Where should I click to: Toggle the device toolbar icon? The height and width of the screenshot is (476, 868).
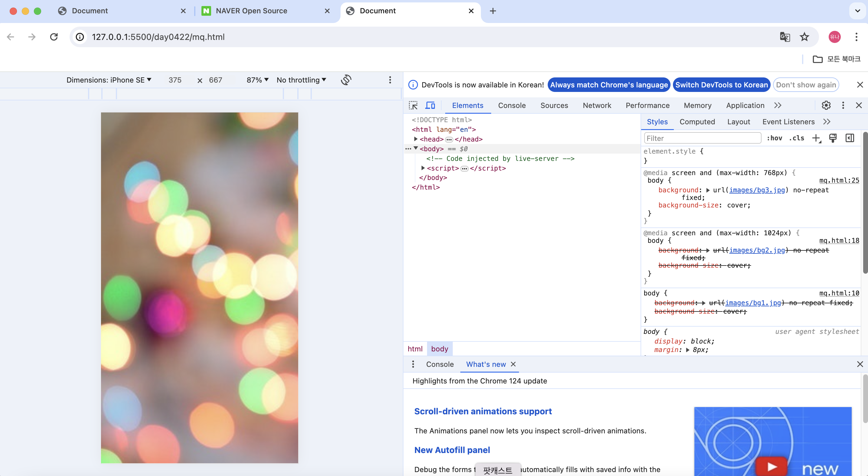pyautogui.click(x=430, y=106)
